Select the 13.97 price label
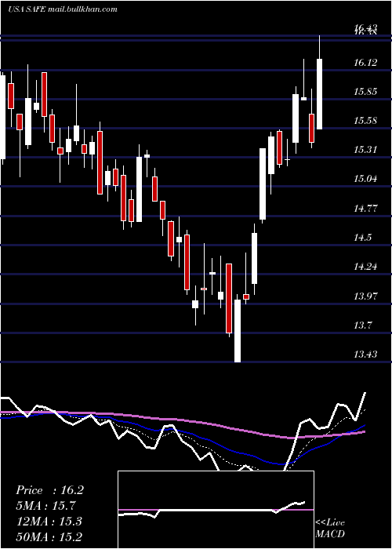 tap(366, 296)
